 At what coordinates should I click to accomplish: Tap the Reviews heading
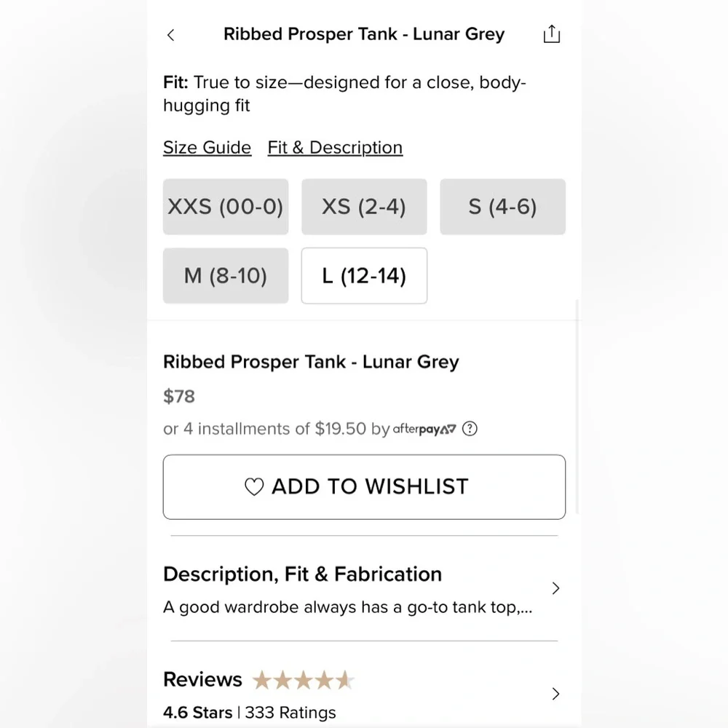[202, 680]
